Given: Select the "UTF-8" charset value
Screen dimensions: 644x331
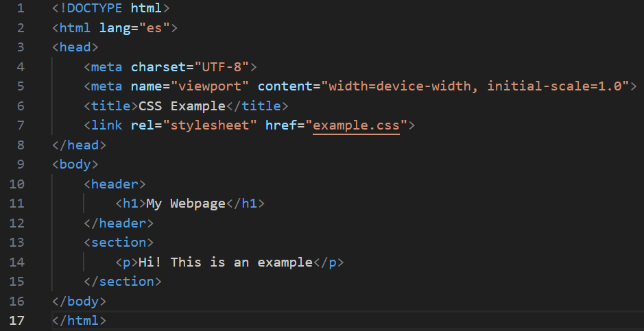Looking at the screenshot, I should 222,67.
